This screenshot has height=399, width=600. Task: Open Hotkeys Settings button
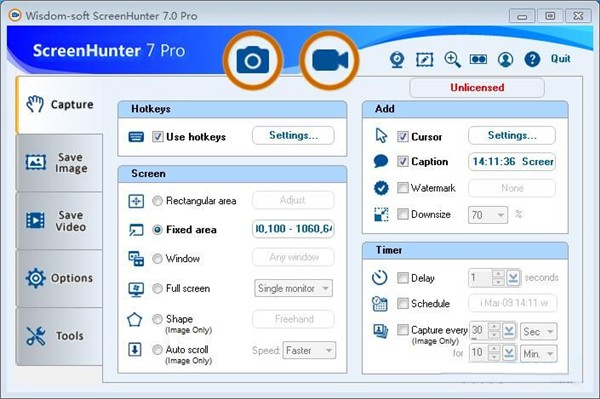pos(293,135)
